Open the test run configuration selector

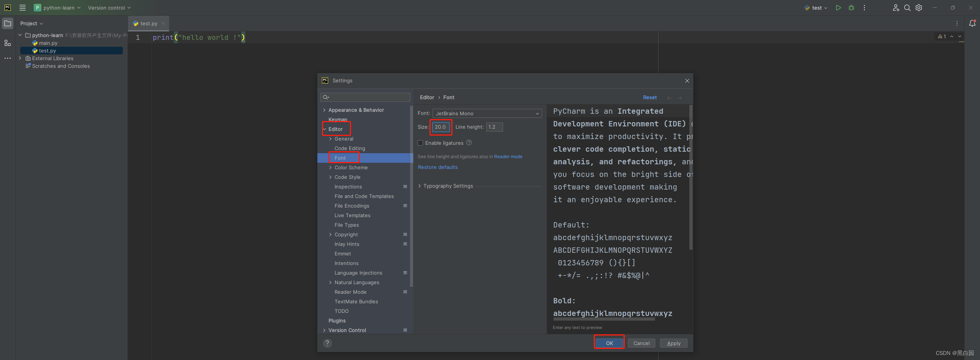click(x=816, y=8)
